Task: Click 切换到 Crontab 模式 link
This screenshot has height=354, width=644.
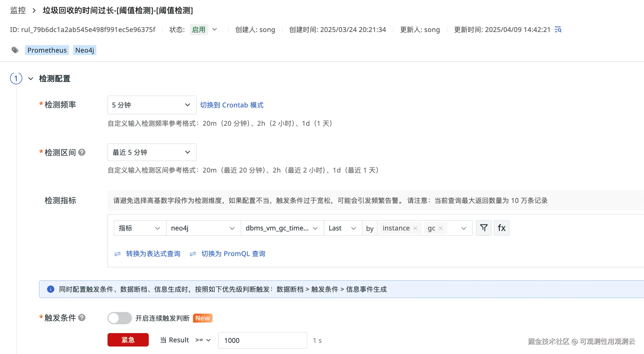Action: click(x=231, y=105)
